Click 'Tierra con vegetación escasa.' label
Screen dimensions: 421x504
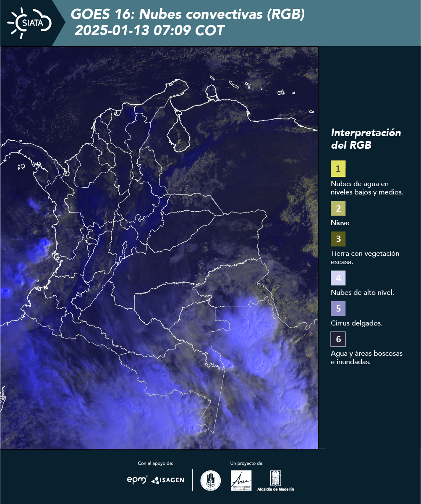pyautogui.click(x=365, y=257)
